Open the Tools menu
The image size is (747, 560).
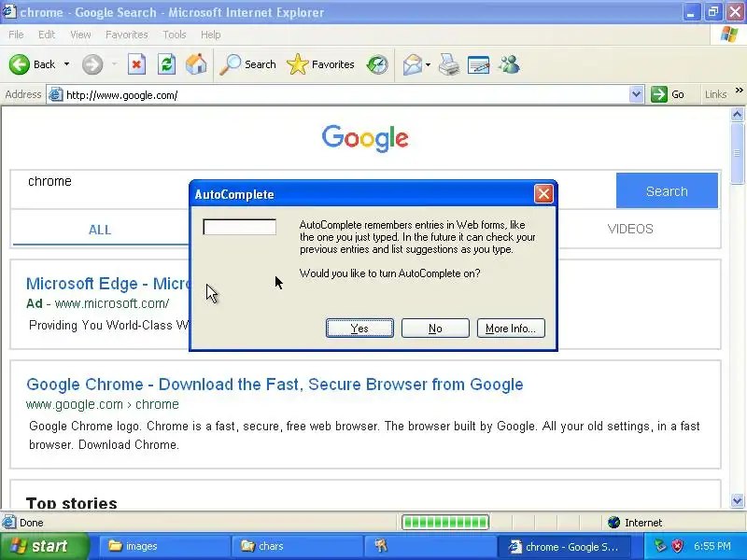point(175,35)
